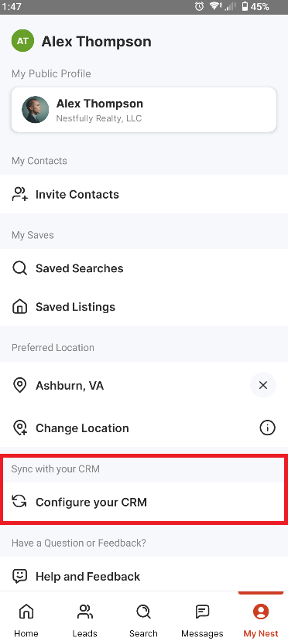Tap the battery indicator in the status bar
The width and height of the screenshot is (288, 644).
click(245, 6)
